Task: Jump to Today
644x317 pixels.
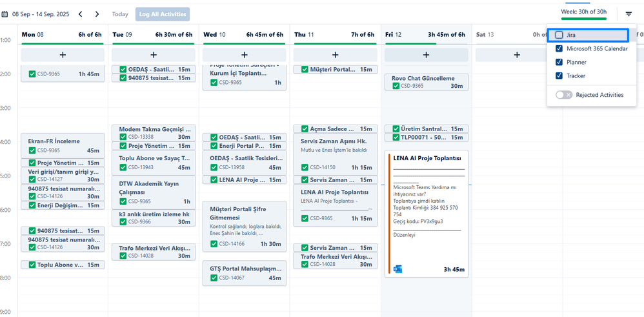Action: click(120, 14)
